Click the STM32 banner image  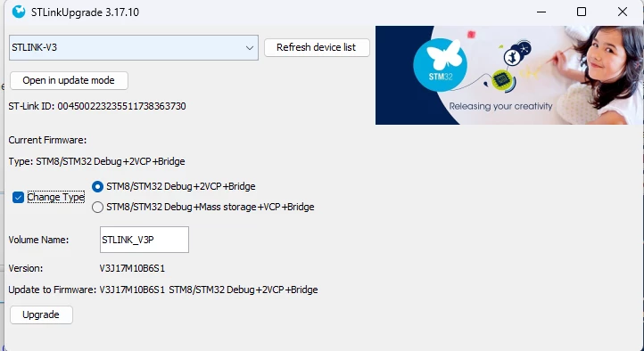click(x=509, y=75)
